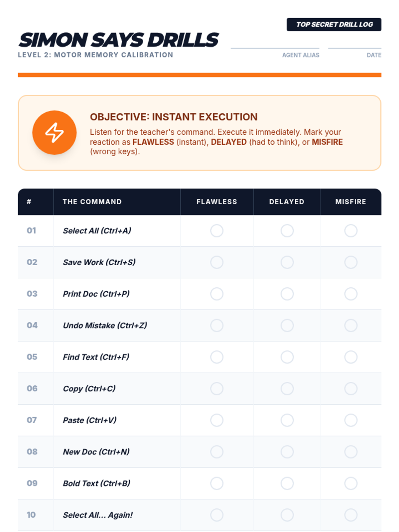Screen dimensions: 399x532
Task: Mark Print Doc (Ctrl+P) as Misfire
Action: click(x=351, y=294)
